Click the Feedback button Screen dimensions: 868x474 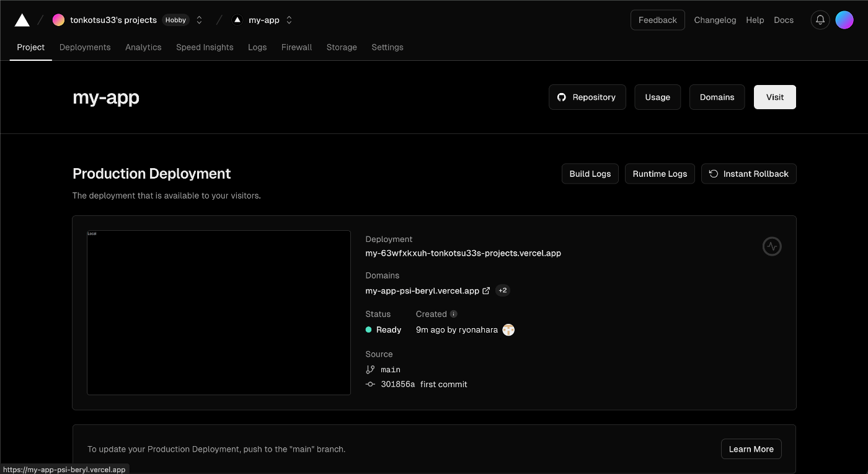coord(658,20)
